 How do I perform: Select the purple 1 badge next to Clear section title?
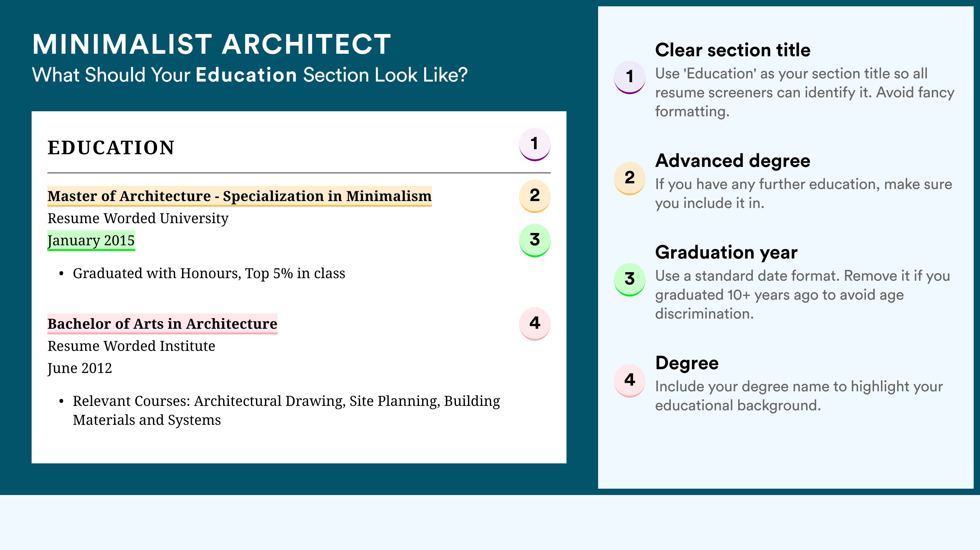(x=630, y=77)
